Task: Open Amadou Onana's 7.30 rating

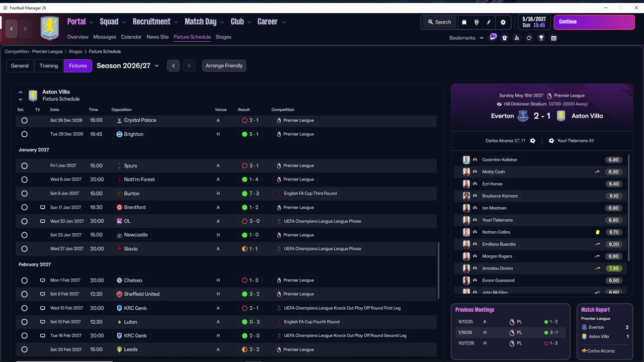Action: click(614, 268)
